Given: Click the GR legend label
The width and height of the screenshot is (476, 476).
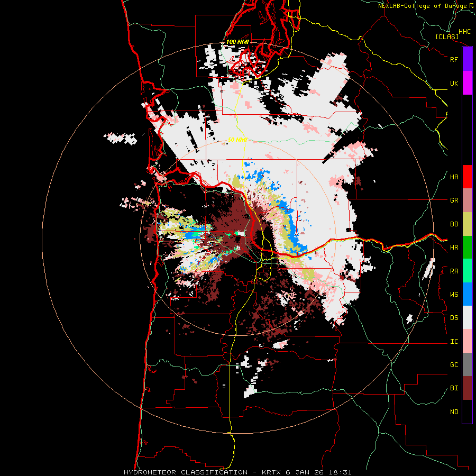Looking at the screenshot, I should 454,200.
